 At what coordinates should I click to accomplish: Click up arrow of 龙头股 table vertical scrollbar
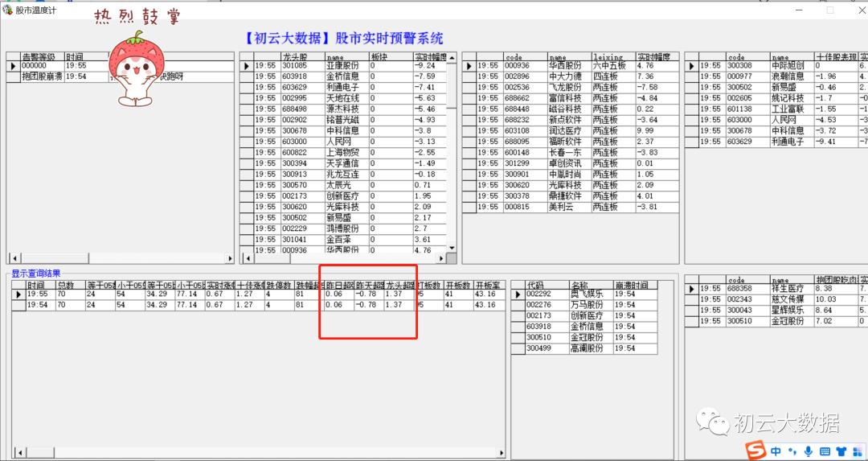(x=452, y=58)
